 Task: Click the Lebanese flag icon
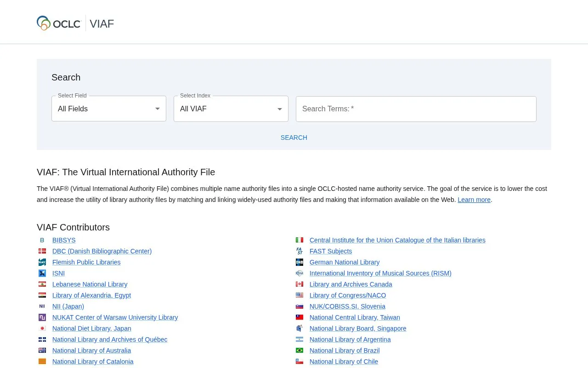[x=42, y=284]
